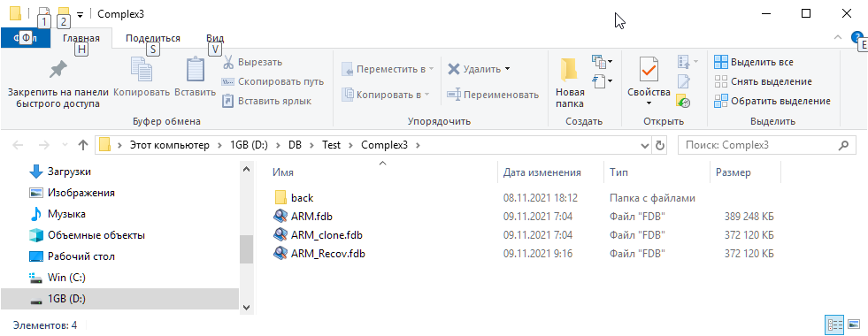The width and height of the screenshot is (868, 336).
Task: Click Этот компьютер in breadcrumb
Action: (170, 146)
